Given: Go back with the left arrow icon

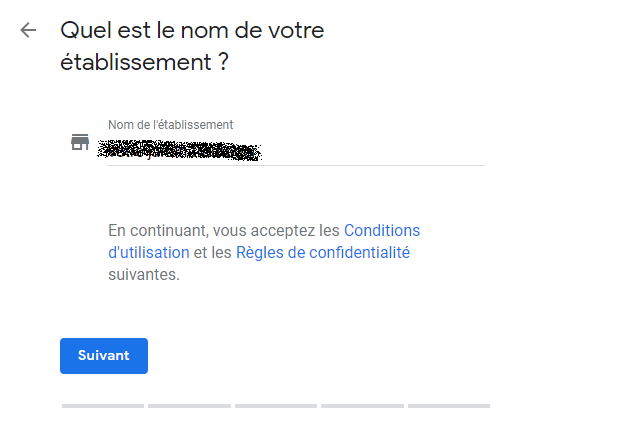Looking at the screenshot, I should pos(28,30).
